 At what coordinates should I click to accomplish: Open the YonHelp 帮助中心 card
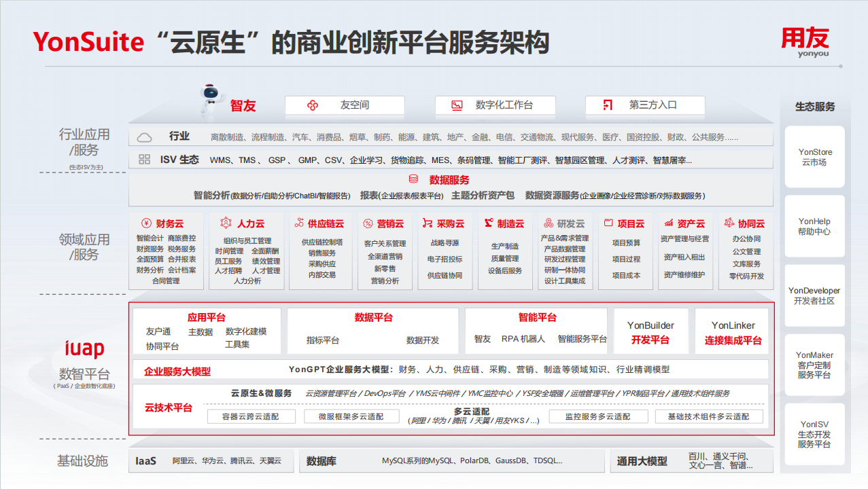point(815,226)
